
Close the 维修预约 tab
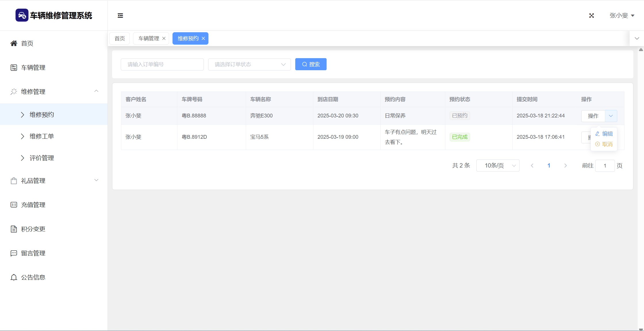click(x=203, y=39)
